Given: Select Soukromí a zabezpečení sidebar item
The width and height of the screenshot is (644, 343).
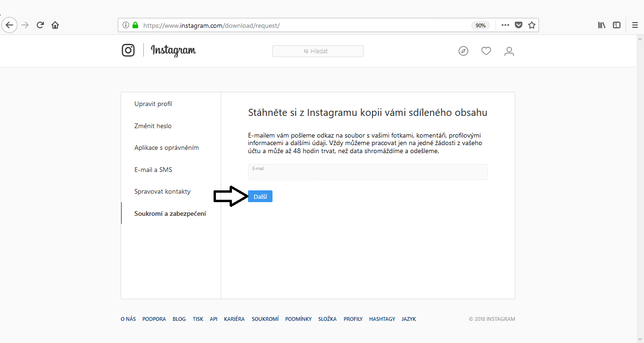Looking at the screenshot, I should tap(170, 213).
